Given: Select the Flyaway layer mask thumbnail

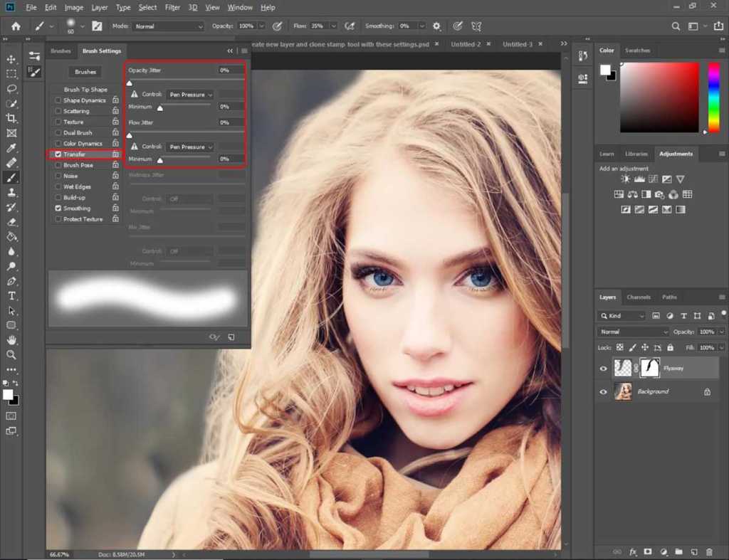Looking at the screenshot, I should 650,368.
